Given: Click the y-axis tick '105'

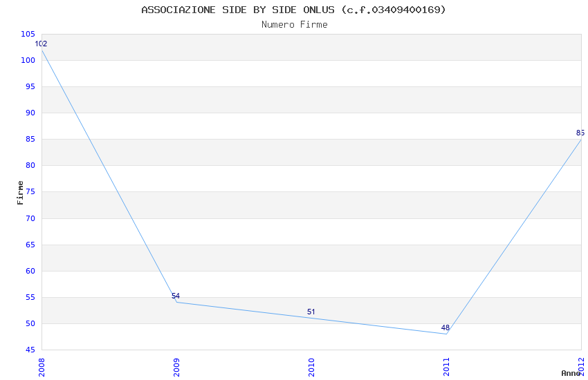Looking at the screenshot, I should 28,34.
